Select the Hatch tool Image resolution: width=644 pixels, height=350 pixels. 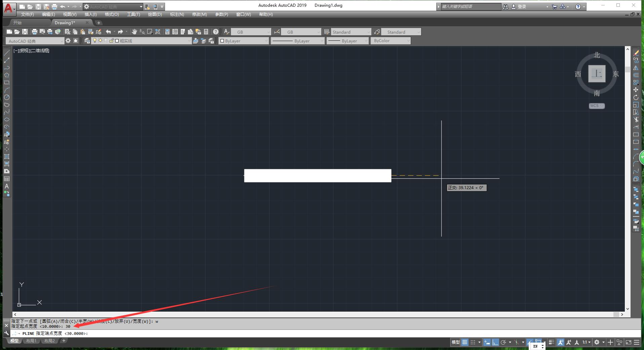[x=6, y=156]
